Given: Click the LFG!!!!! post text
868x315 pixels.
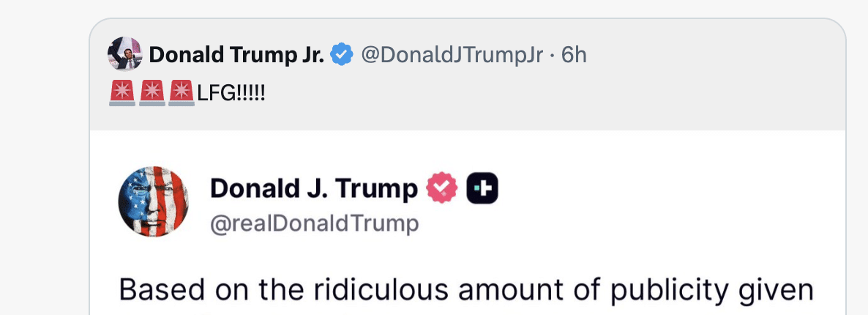Looking at the screenshot, I should click(x=231, y=93).
